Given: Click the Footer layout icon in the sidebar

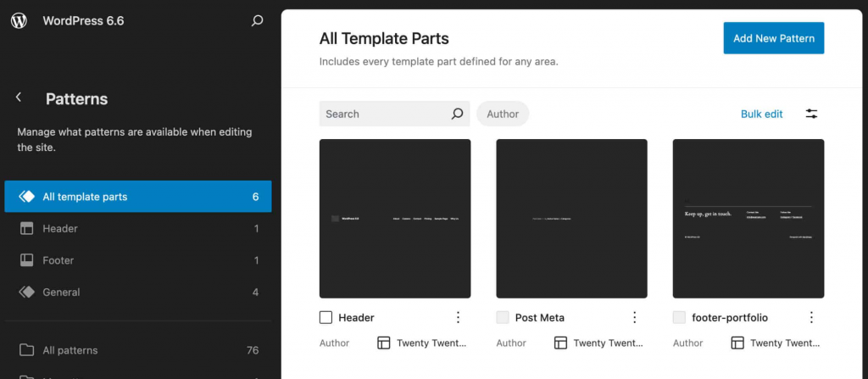Looking at the screenshot, I should (26, 259).
